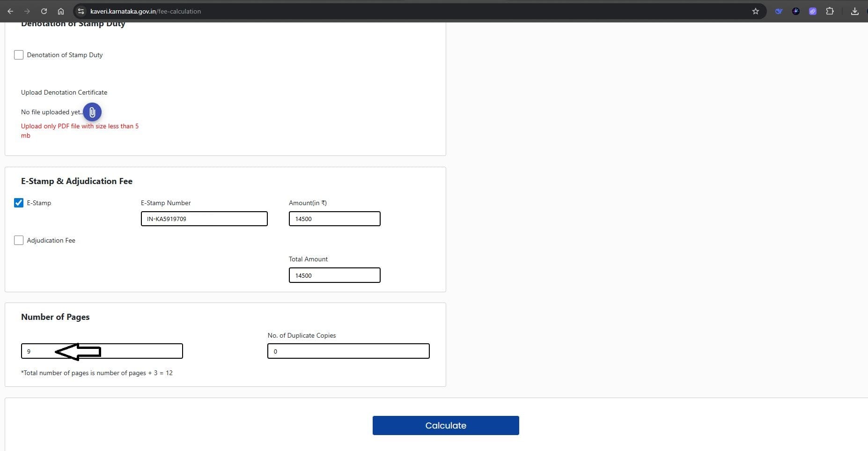Focus the Amount(in ₹) field
868x451 pixels.
334,219
